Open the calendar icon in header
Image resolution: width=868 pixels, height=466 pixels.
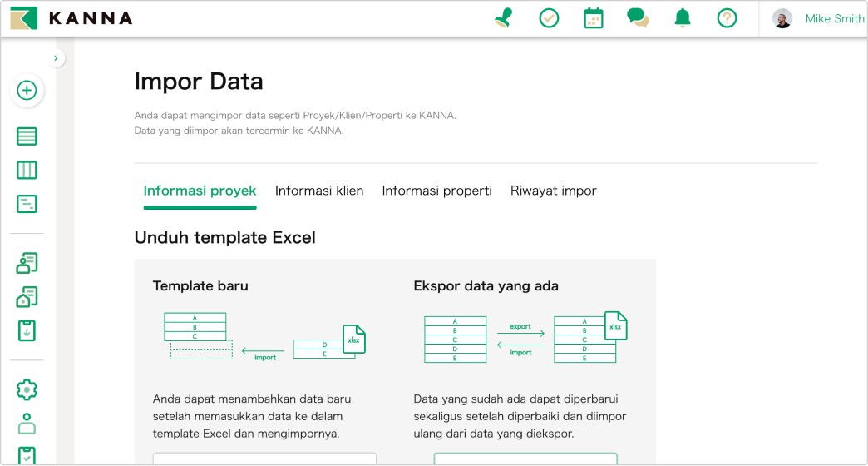point(594,18)
